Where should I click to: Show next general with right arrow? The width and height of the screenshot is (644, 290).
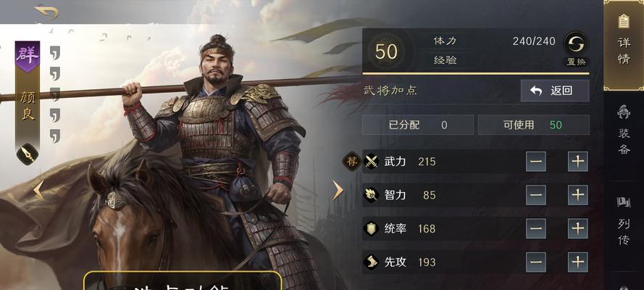coord(338,190)
